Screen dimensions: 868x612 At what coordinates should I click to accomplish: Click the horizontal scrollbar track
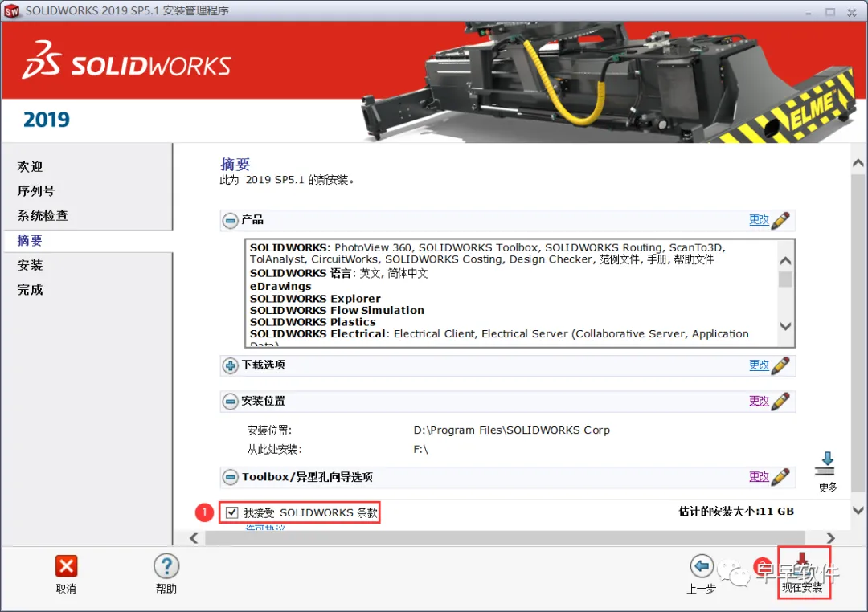[x=505, y=538]
